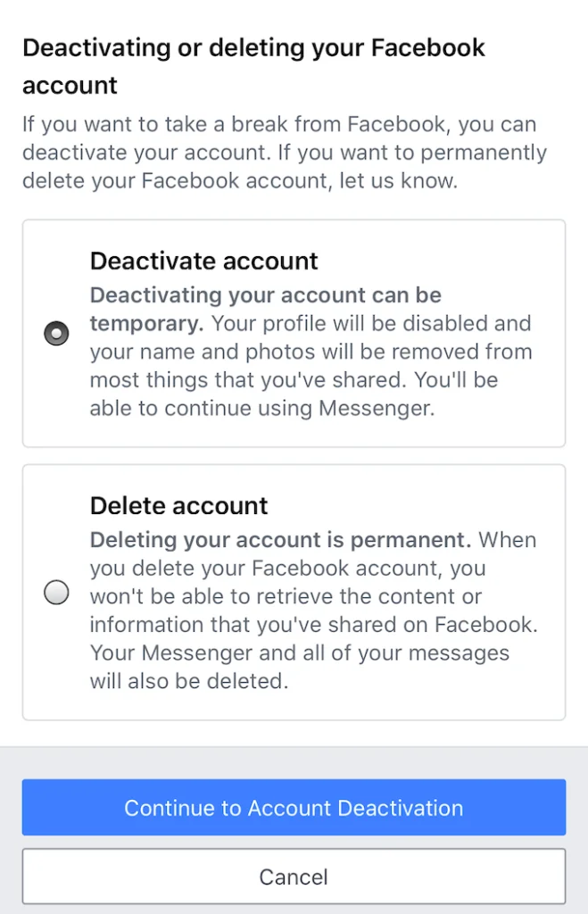This screenshot has height=914, width=588.
Task: Click 'your name and photos will be removed' line
Action: point(311,352)
